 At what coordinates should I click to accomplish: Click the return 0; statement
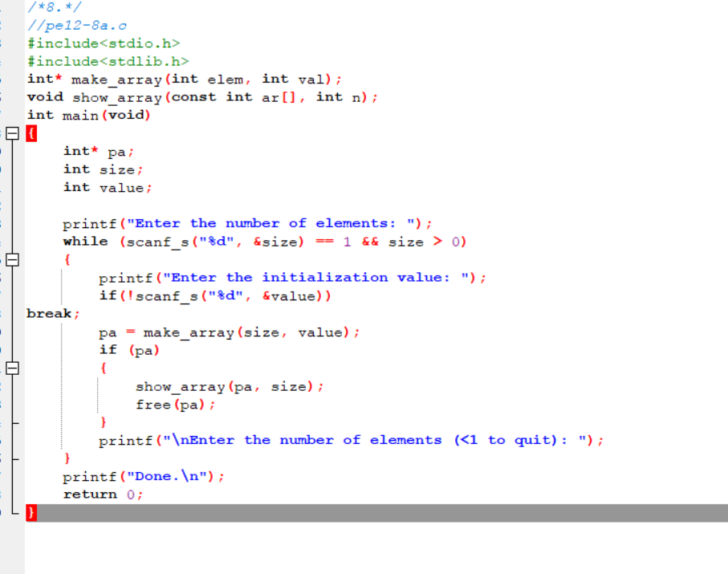103,495
